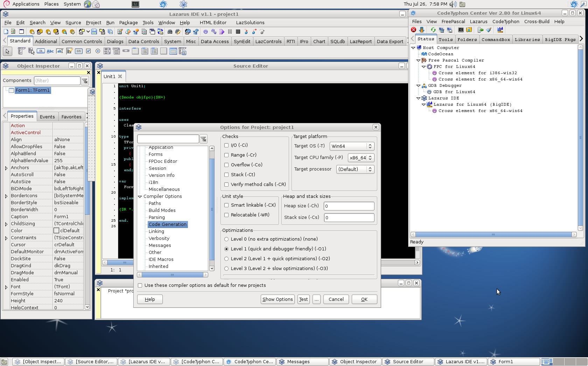Select the TLabel 'Abc' component in palette
This screenshot has height=366, width=588.
click(x=50, y=51)
